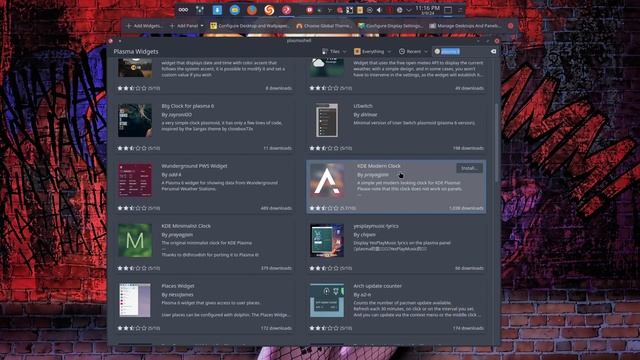Click the Wunderground PWS Widget title
This screenshot has height=360, width=640.
pyautogui.click(x=194, y=166)
